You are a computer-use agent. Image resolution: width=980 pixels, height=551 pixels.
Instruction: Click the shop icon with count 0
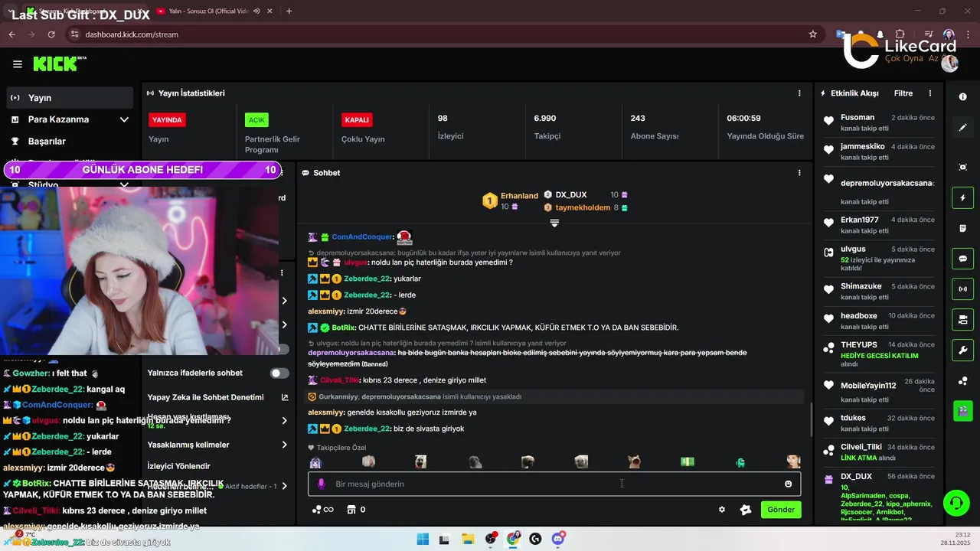pyautogui.click(x=355, y=510)
